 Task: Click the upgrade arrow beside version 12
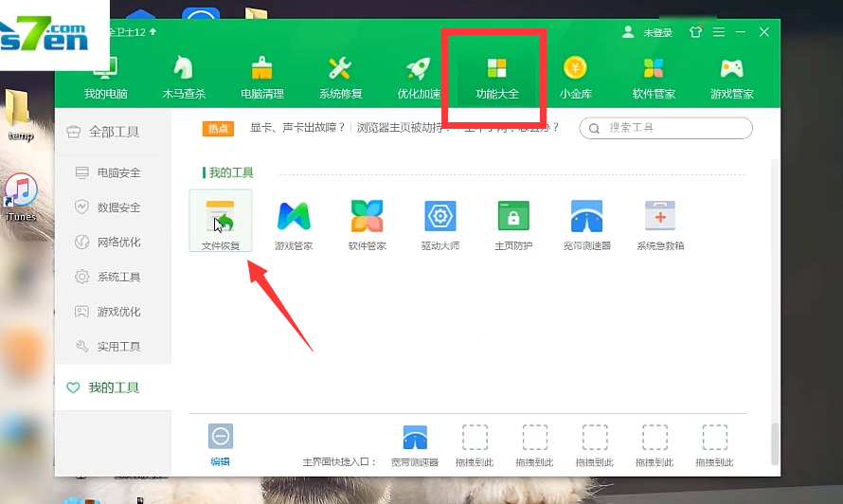pyautogui.click(x=152, y=31)
